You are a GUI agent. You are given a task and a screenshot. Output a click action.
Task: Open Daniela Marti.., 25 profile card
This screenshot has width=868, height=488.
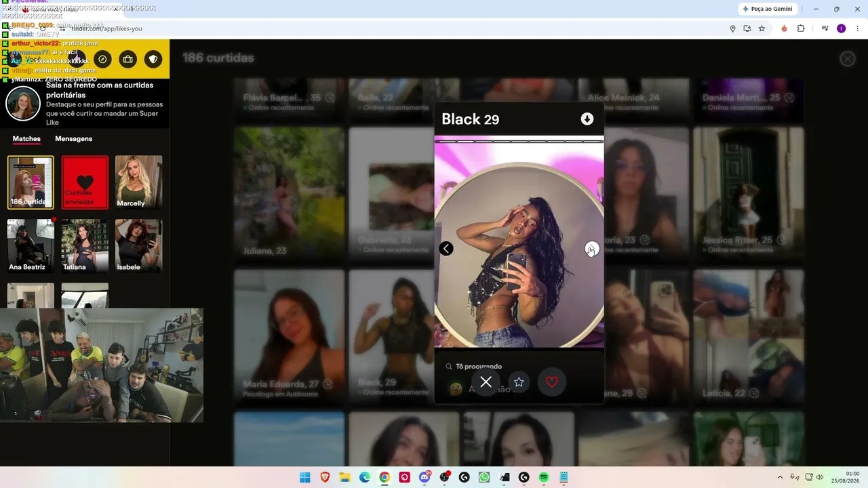pos(749,100)
